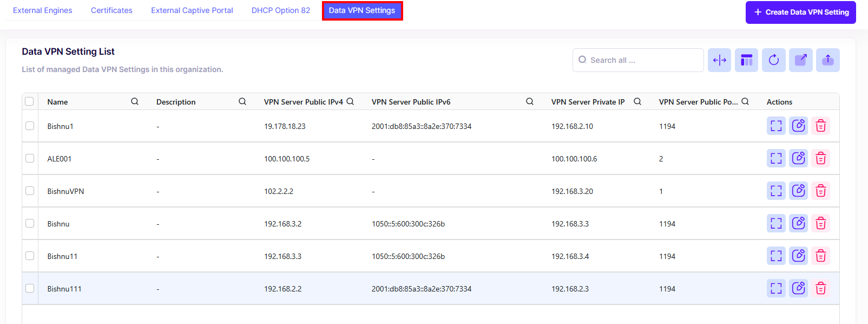The height and width of the screenshot is (324, 868).
Task: Select IPv4 address 100.100.100.5
Action: click(x=287, y=159)
